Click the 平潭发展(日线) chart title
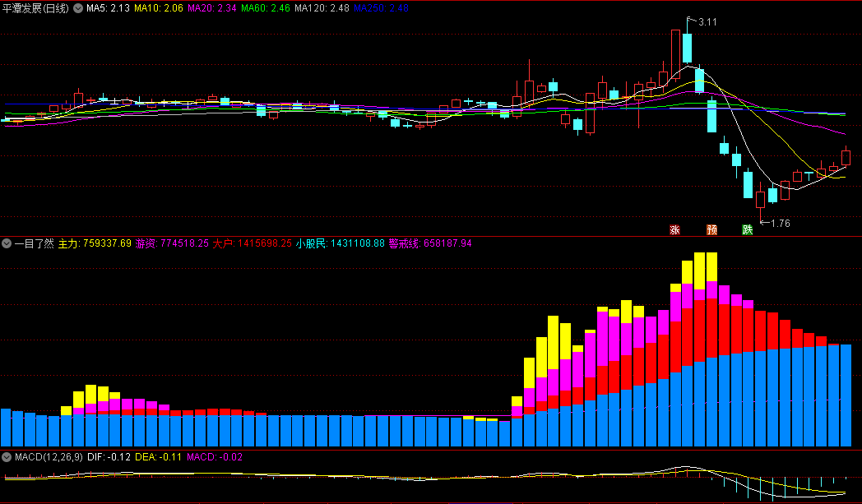The image size is (862, 504). click(x=35, y=8)
